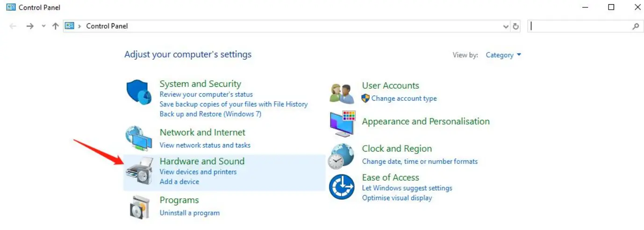The width and height of the screenshot is (644, 230).
Task: Open Change account type link
Action: (404, 98)
